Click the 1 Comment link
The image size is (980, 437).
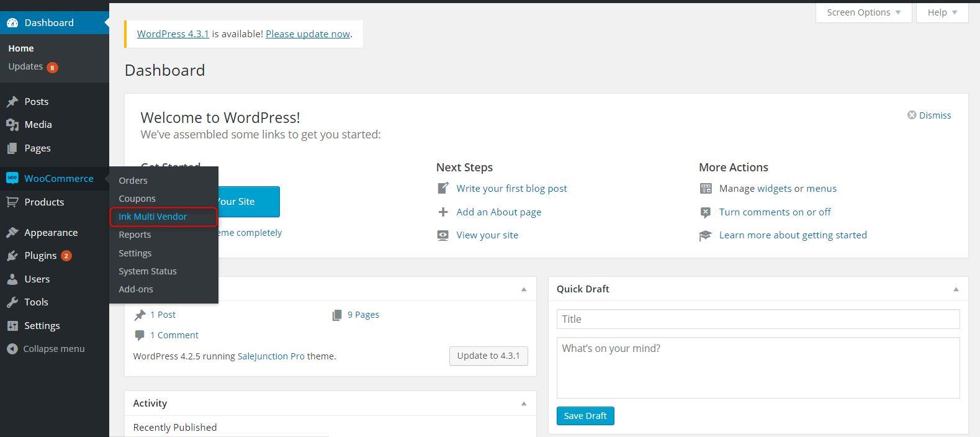click(x=174, y=335)
